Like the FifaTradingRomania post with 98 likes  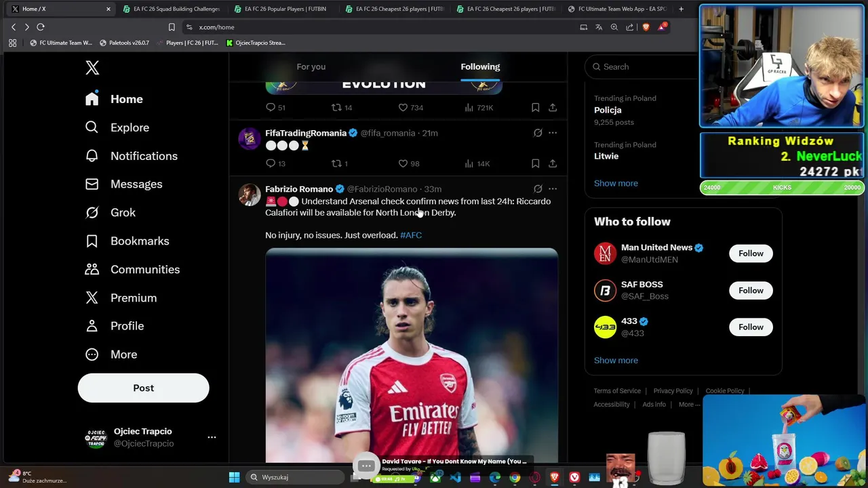pyautogui.click(x=408, y=163)
